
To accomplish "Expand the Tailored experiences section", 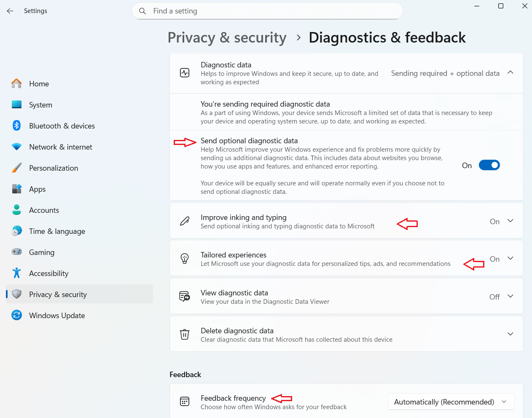I will pos(510,259).
